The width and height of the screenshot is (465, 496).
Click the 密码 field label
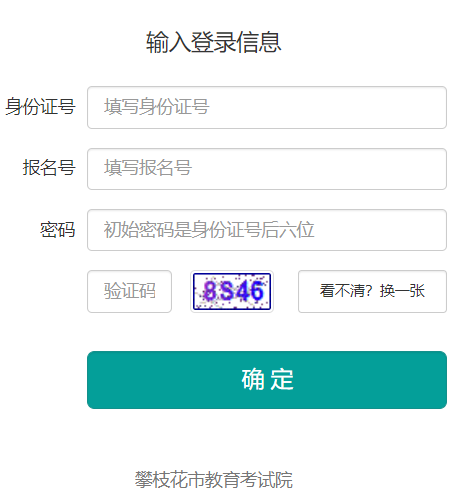pyautogui.click(x=58, y=230)
